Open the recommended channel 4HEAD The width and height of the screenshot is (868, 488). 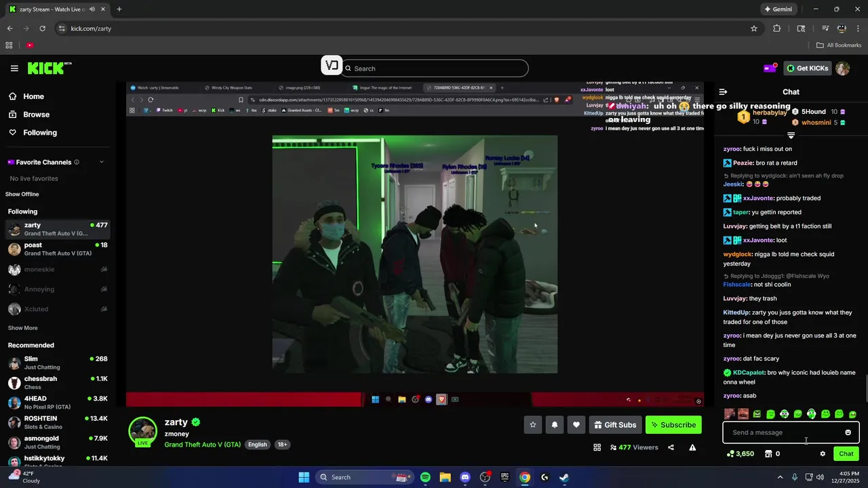(x=58, y=403)
